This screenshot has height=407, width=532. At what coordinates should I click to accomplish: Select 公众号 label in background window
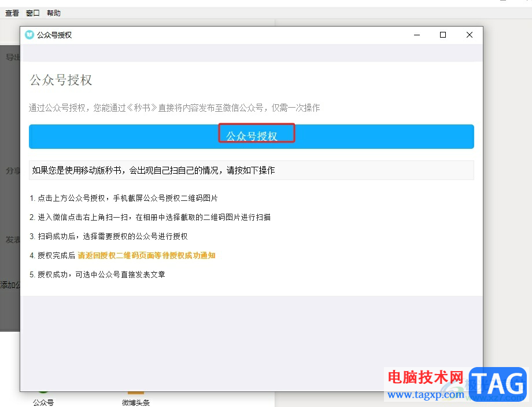point(43,402)
